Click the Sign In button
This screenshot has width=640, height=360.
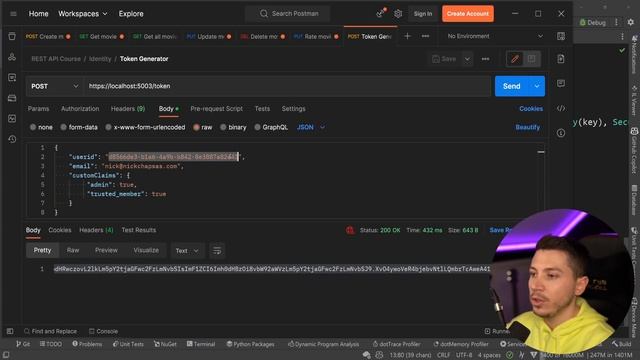point(423,14)
